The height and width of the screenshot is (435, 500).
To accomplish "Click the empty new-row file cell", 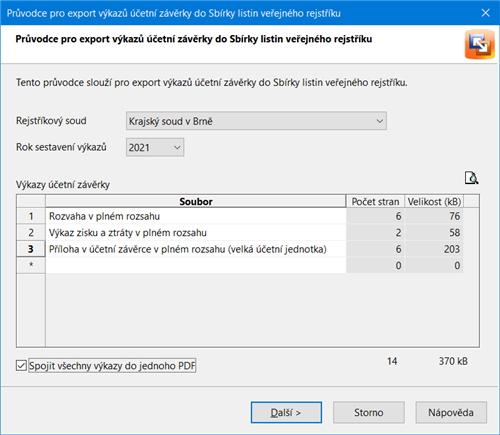I will [196, 266].
